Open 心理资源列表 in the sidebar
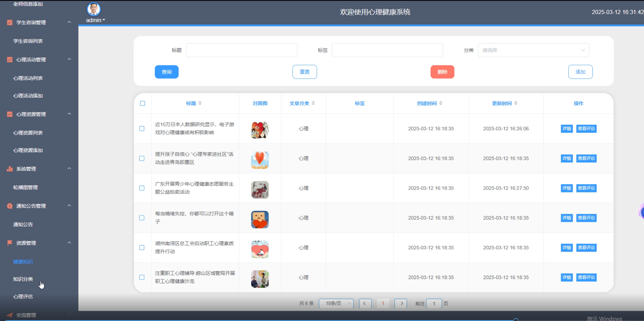This screenshot has height=321, width=644. (x=28, y=133)
